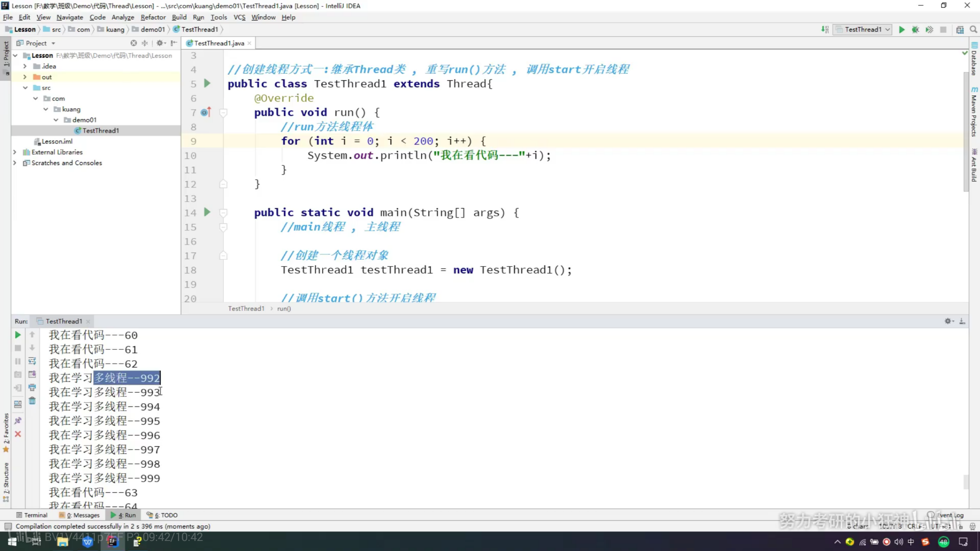Toggle the Maven Projects side panel
Viewport: 980px width, 551px height.
tap(974, 112)
